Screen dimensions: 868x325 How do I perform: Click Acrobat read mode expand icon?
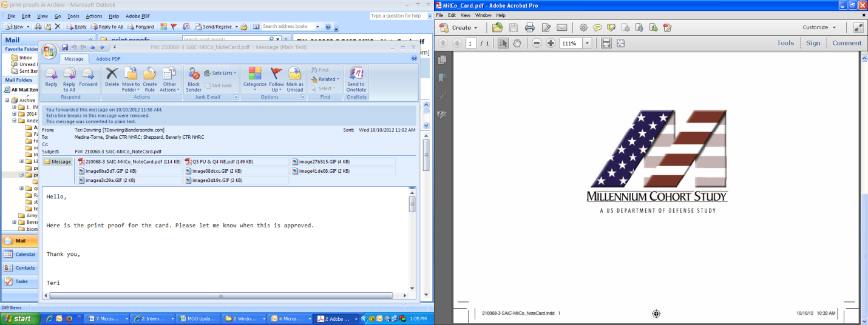tap(858, 27)
